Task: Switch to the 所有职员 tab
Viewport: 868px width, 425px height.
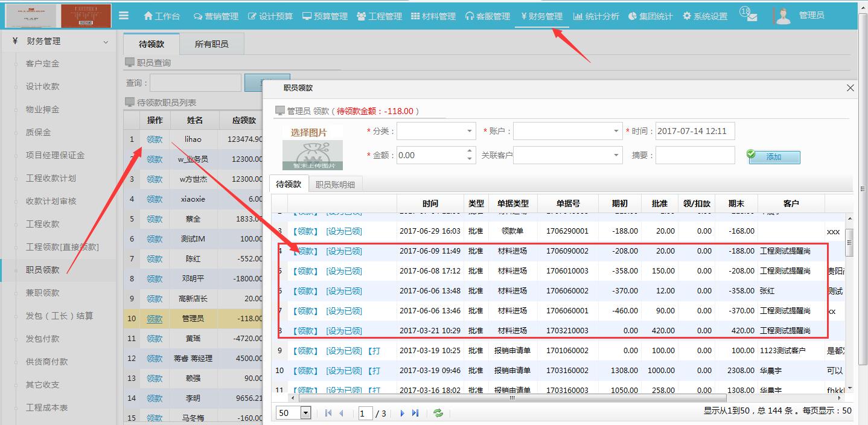Action: click(211, 43)
